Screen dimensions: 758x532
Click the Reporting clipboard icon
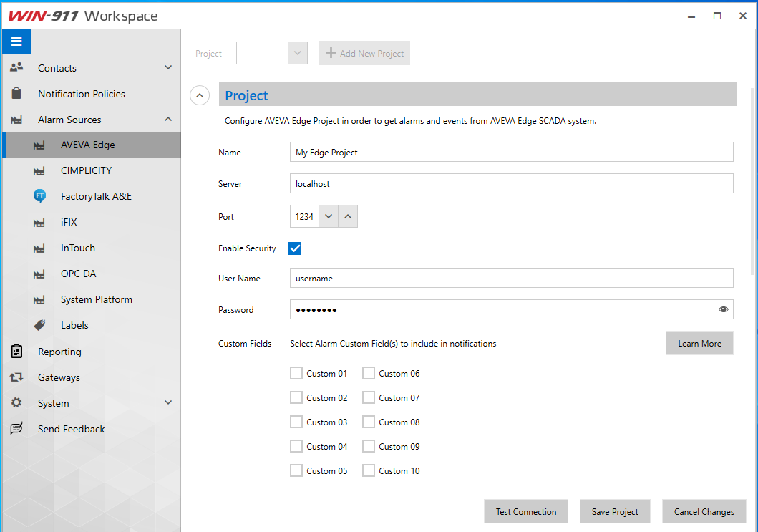point(16,351)
